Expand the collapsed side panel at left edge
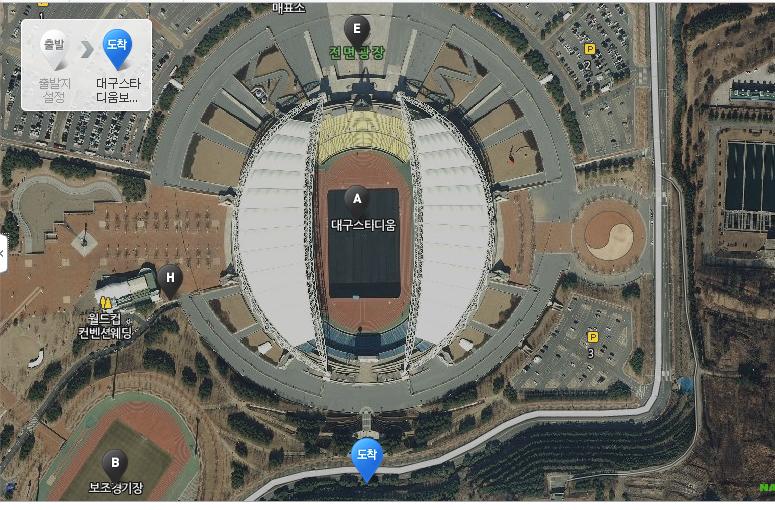Viewport: 775px width, 510px height. pos(3,254)
